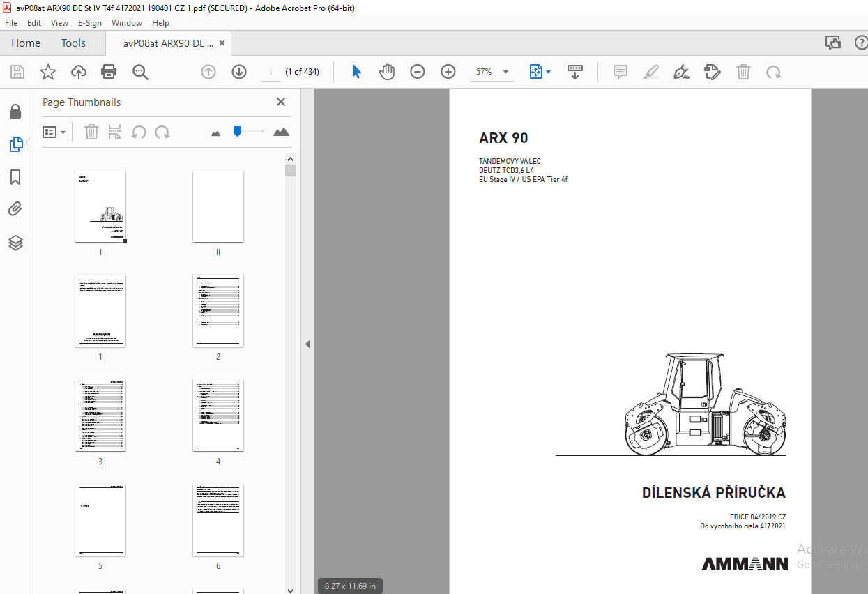The width and height of the screenshot is (868, 594).
Task: Select the Highlight text tool
Action: pyautogui.click(x=651, y=72)
